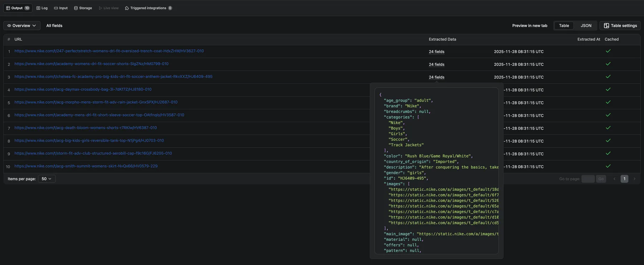Image resolution: width=644 pixels, height=265 pixels.
Task: Click the cached checkmark in row 8
Action: point(608,141)
